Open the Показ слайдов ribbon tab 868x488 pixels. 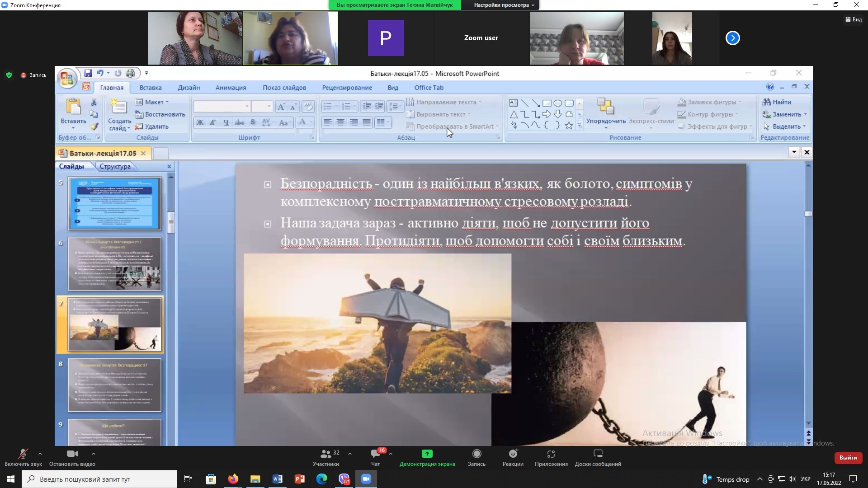(x=284, y=88)
